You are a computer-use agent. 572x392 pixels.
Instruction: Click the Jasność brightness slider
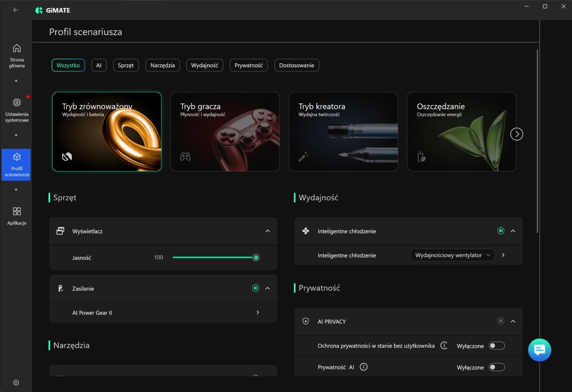click(x=214, y=257)
